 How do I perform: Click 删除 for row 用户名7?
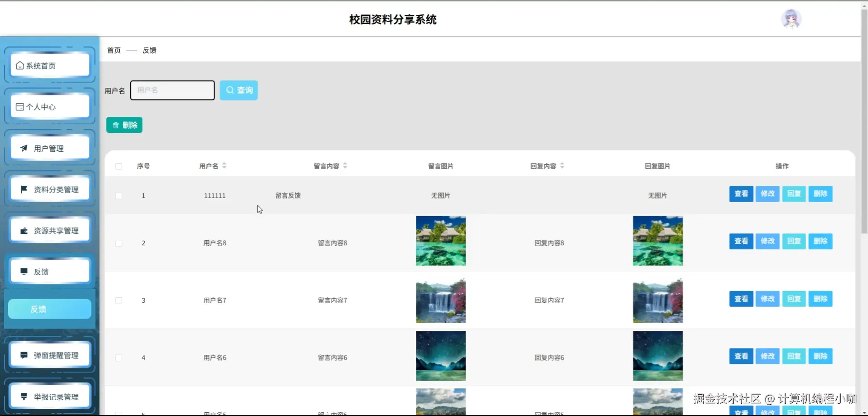pos(820,299)
